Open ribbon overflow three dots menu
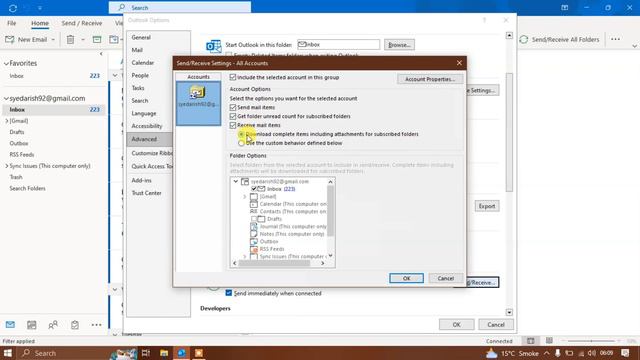 pos(615,39)
